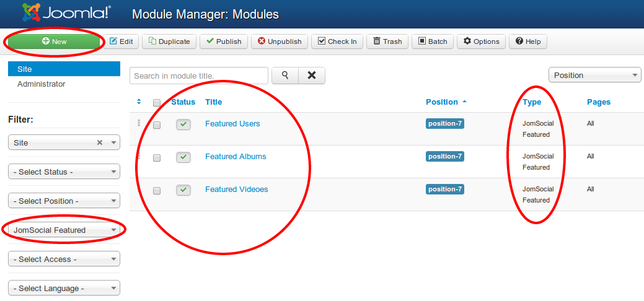The image size is (644, 301).
Task: Click the magnifying glass search button
Action: tap(285, 76)
